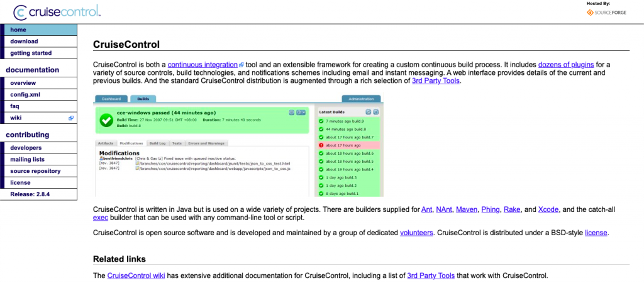Viewport: 644px width, 283px height.
Task: Select developers under contributing
Action: pyautogui.click(x=38, y=147)
